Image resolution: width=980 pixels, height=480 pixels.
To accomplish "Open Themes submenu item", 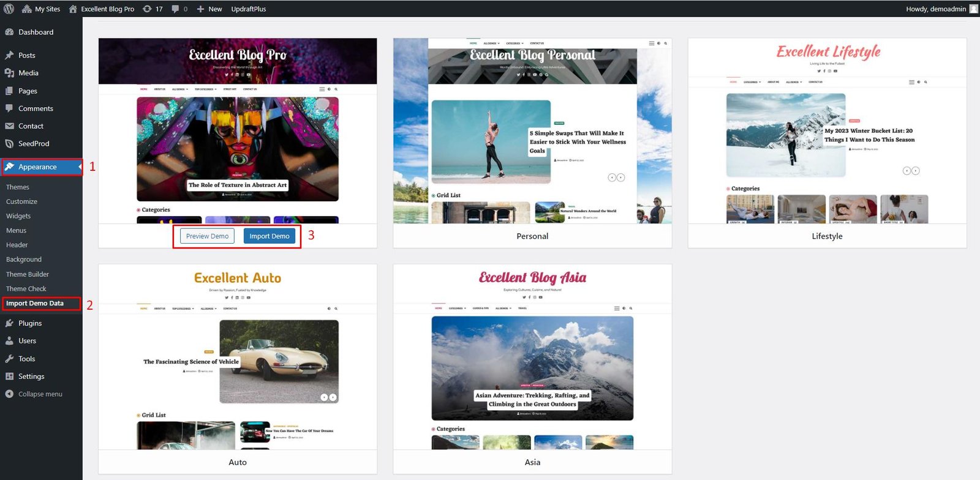I will pyautogui.click(x=18, y=187).
